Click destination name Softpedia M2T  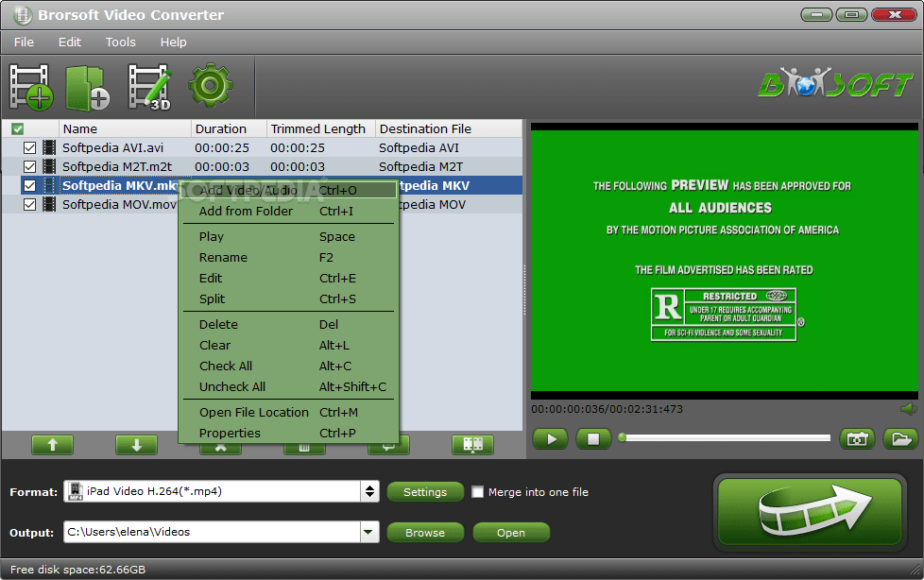(x=420, y=166)
